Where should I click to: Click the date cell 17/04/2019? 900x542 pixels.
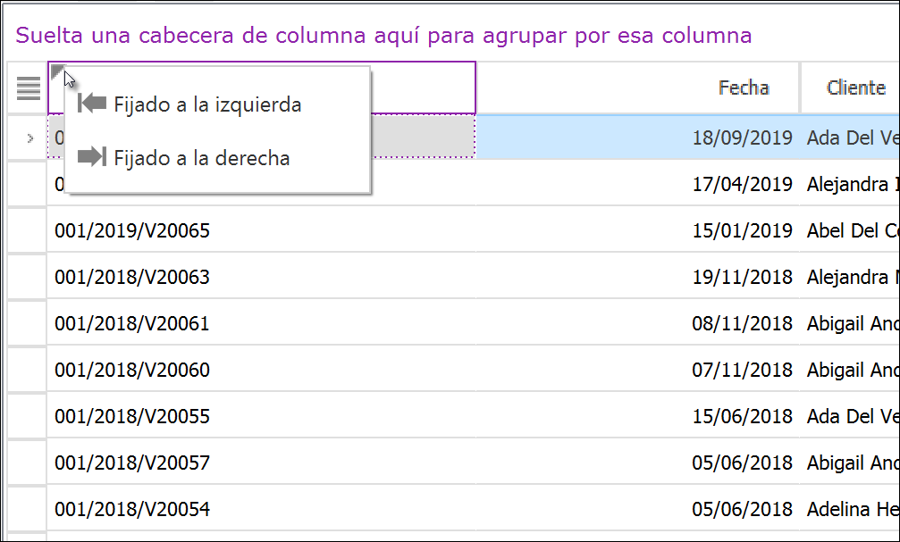point(742,184)
